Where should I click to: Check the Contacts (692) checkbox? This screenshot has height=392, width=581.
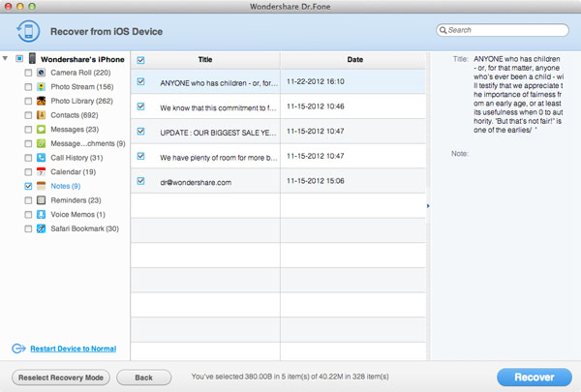(x=28, y=115)
